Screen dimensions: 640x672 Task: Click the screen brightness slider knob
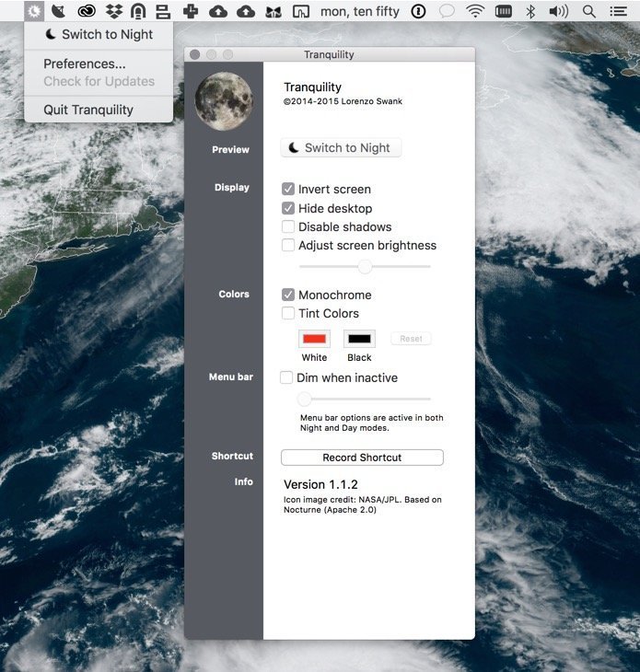click(365, 267)
